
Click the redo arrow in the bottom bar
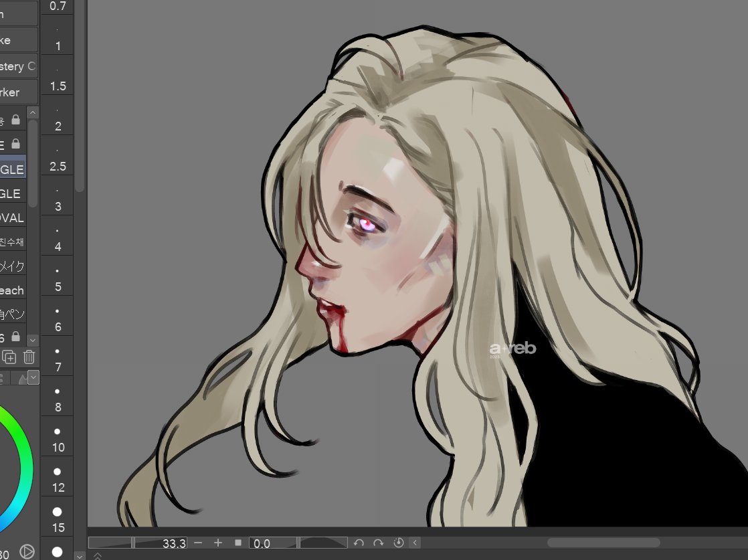click(x=379, y=543)
